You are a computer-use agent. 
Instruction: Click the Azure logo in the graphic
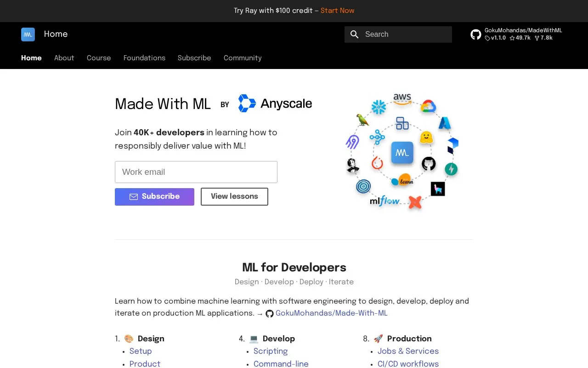pos(444,123)
